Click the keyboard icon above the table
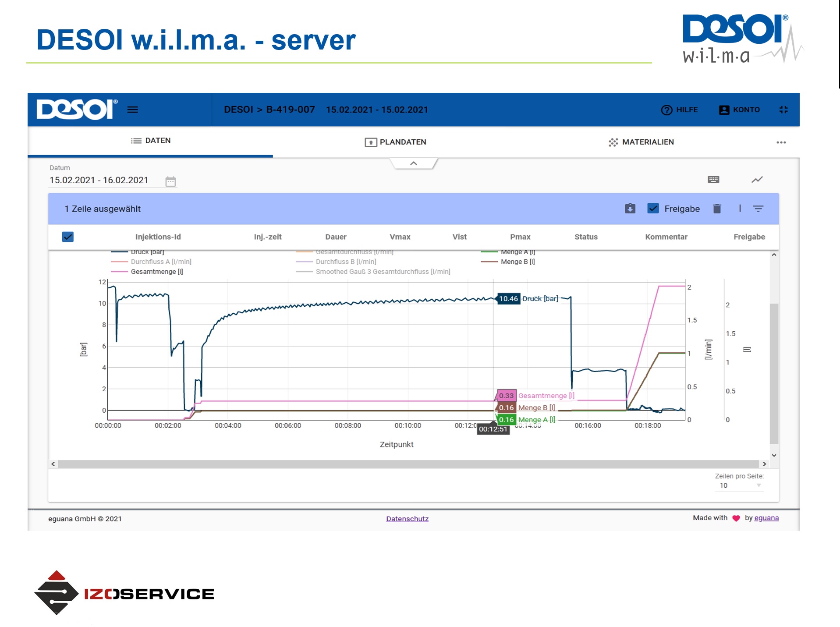The height and width of the screenshot is (627, 840). coord(713,179)
